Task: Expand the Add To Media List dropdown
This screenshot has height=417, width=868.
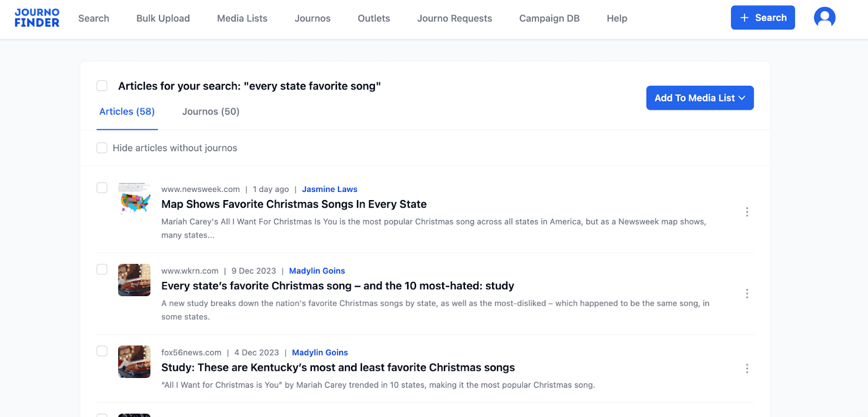Action: click(x=700, y=98)
